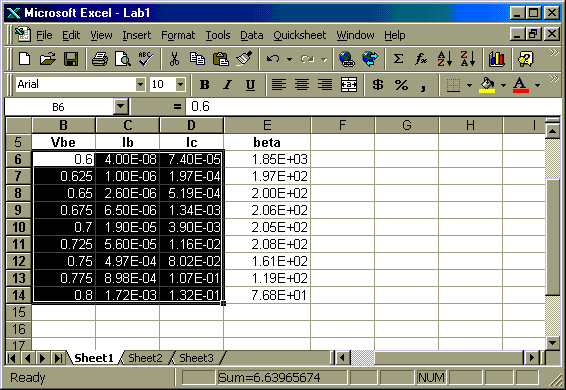The image size is (566, 390).
Task: Select cell E6 with 1.85E+03
Action: (x=267, y=159)
